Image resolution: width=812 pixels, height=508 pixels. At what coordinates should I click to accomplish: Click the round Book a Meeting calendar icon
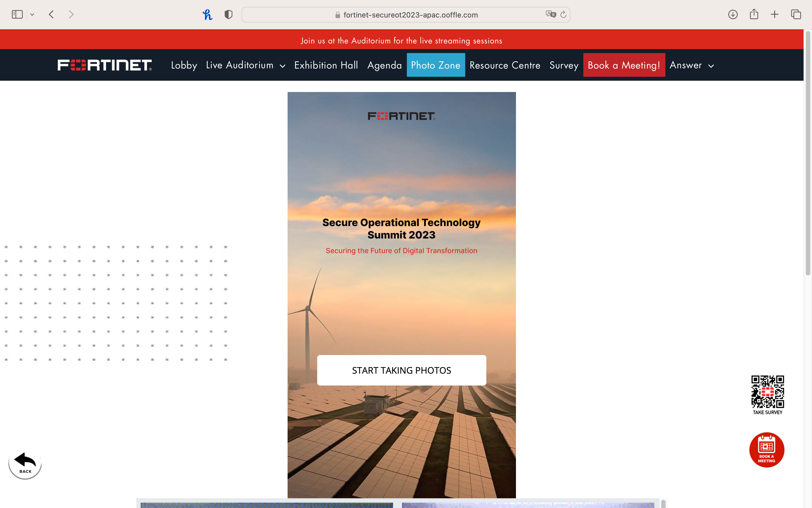(767, 450)
